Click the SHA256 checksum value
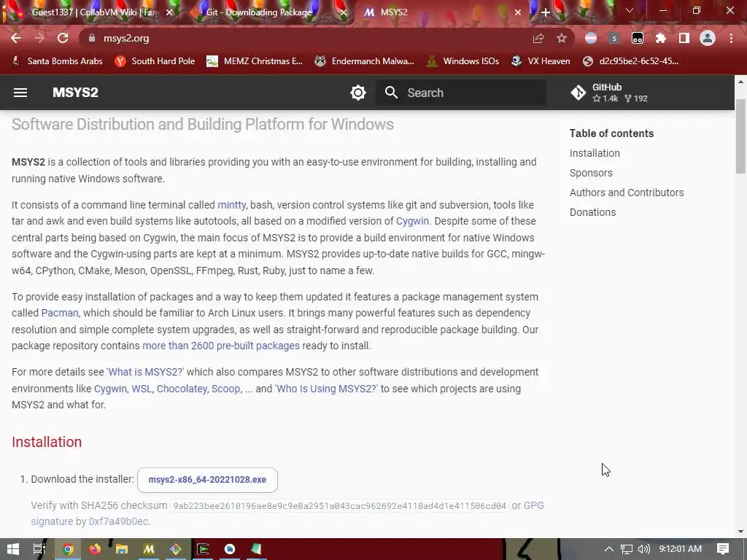Screen dimensions: 747x560 [x=339, y=506]
